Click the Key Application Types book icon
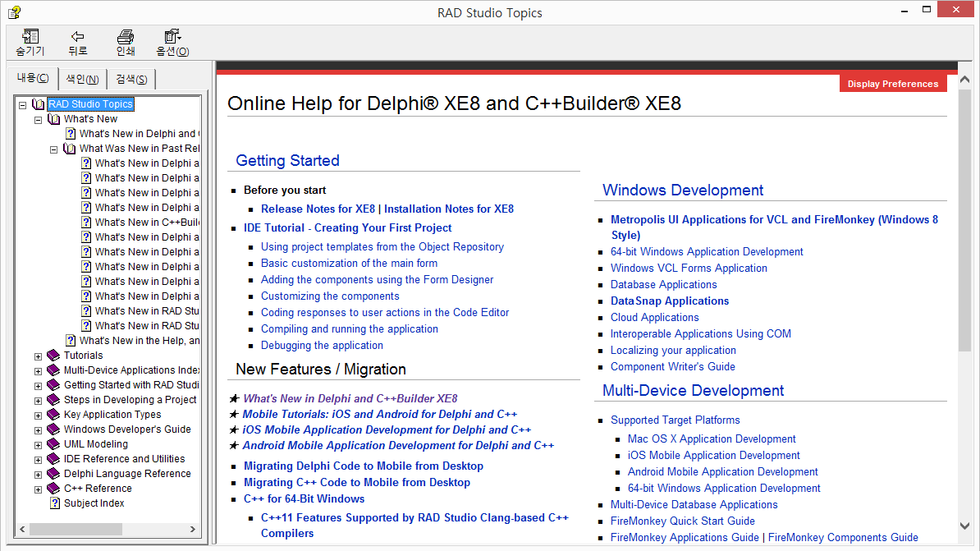Viewport: 980px width, 551px height. (x=53, y=415)
